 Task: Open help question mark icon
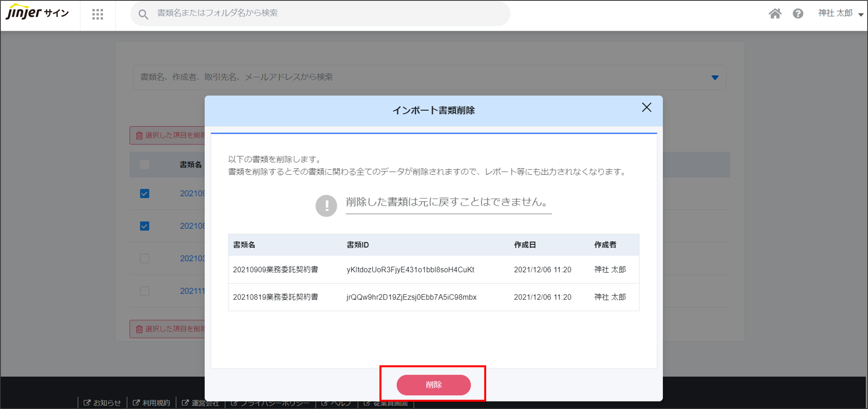[x=798, y=13]
